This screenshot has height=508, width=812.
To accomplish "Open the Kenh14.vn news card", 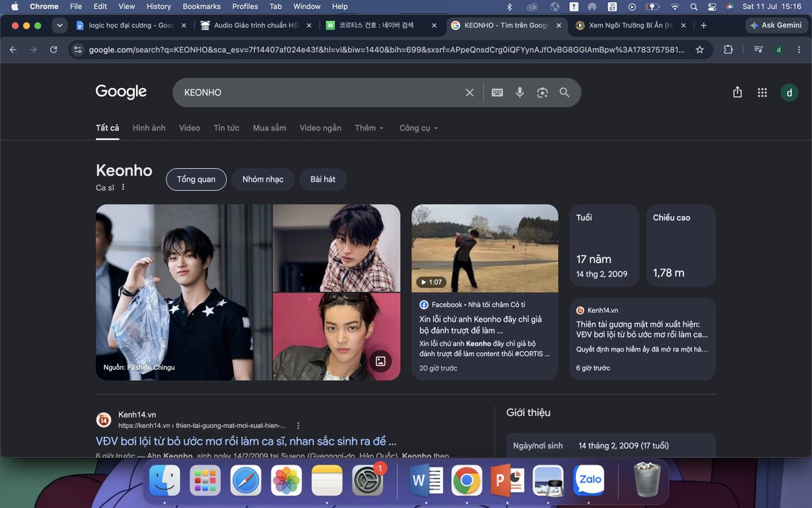I will point(643,339).
